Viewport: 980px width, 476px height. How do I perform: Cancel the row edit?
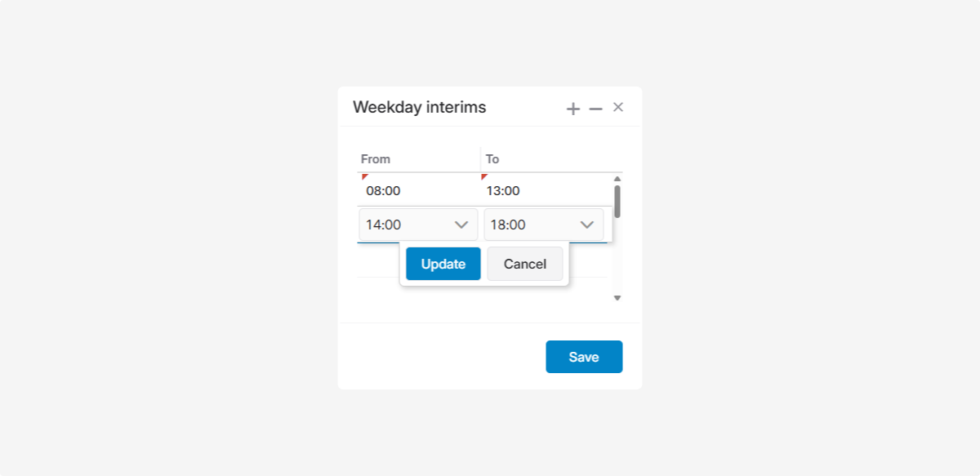pos(525,264)
